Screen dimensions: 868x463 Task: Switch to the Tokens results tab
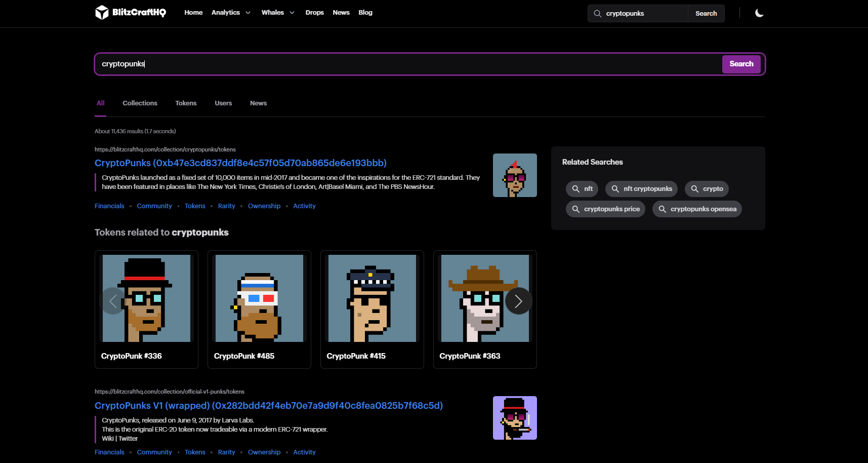186,103
